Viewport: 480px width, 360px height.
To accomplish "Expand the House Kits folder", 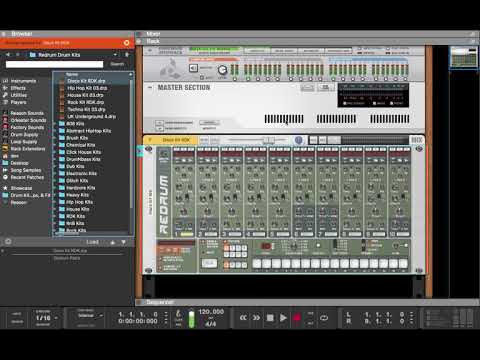I will click(55, 209).
